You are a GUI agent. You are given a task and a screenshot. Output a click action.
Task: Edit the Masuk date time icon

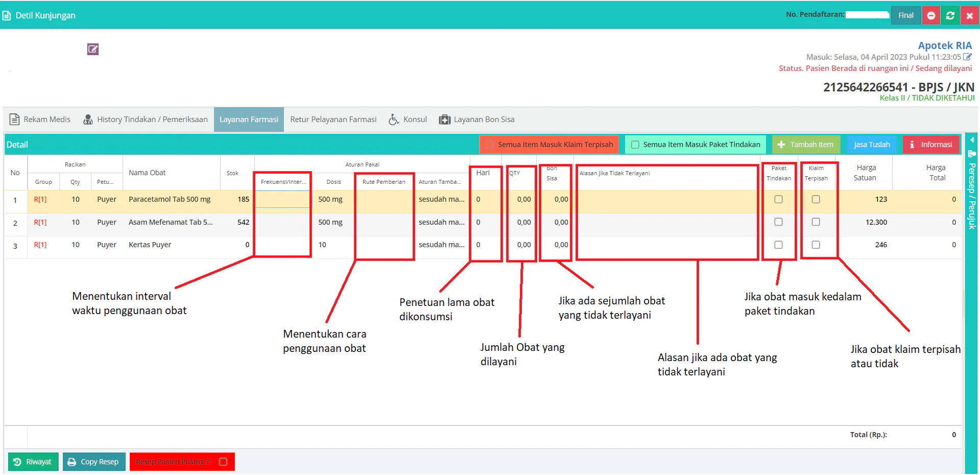[967, 57]
